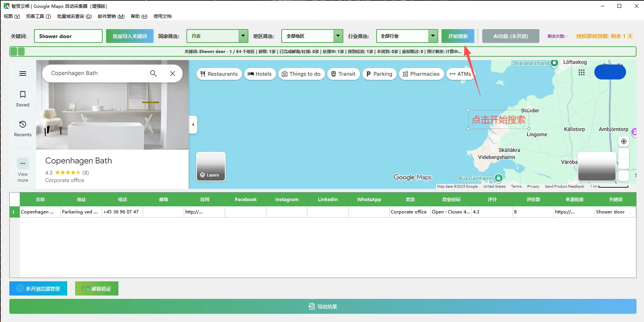Click the my location target icon
The width and height of the screenshot is (644, 322).
pos(624,141)
